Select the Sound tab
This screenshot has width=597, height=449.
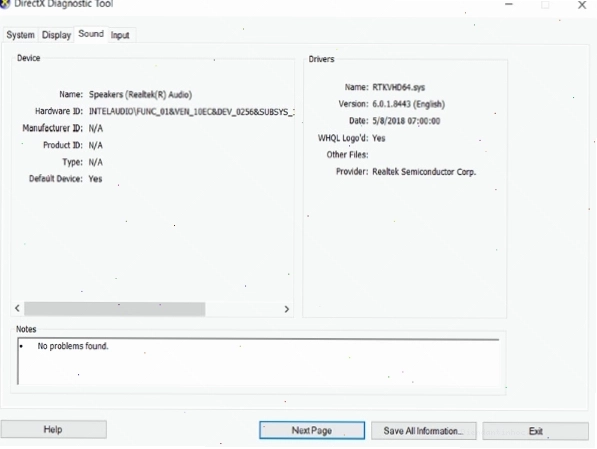pos(91,34)
